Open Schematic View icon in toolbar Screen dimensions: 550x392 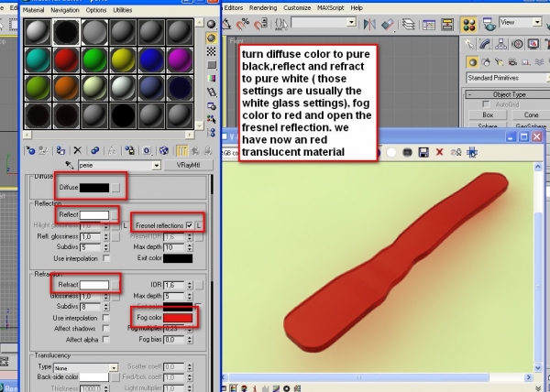(447, 25)
